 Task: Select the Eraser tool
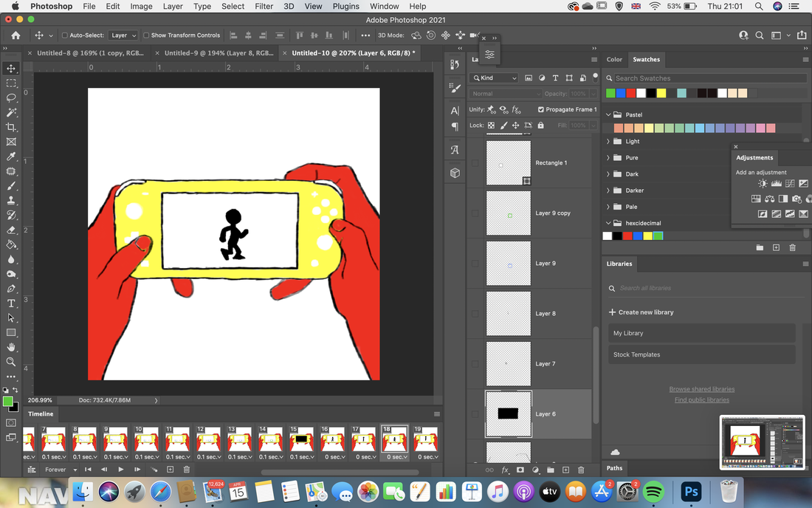(11, 230)
